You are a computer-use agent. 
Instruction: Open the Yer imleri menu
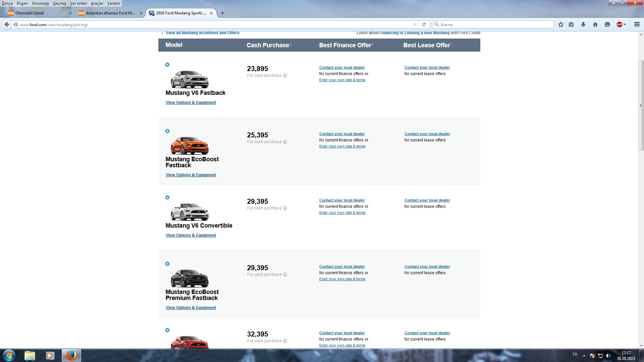78,3
